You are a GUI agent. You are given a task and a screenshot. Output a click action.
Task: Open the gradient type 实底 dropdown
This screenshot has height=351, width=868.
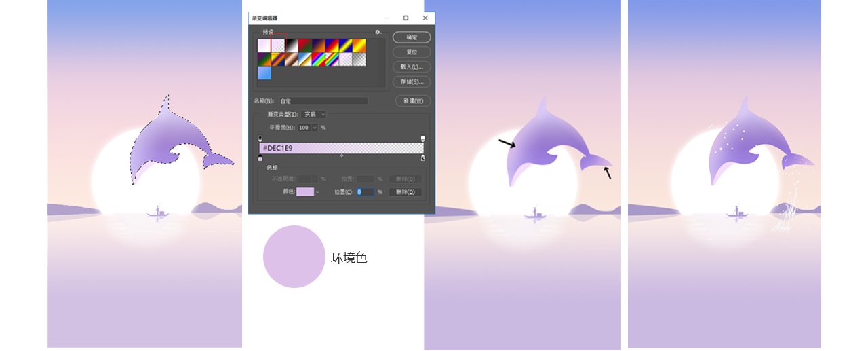313,115
